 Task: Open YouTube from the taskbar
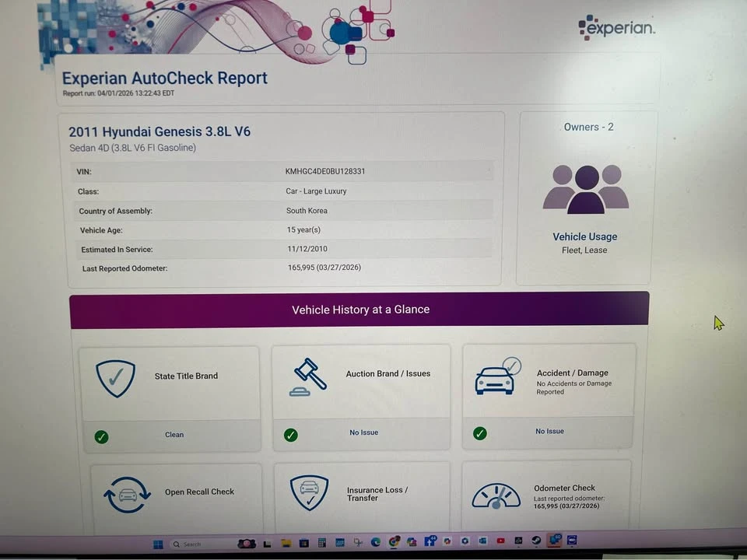[500, 541]
